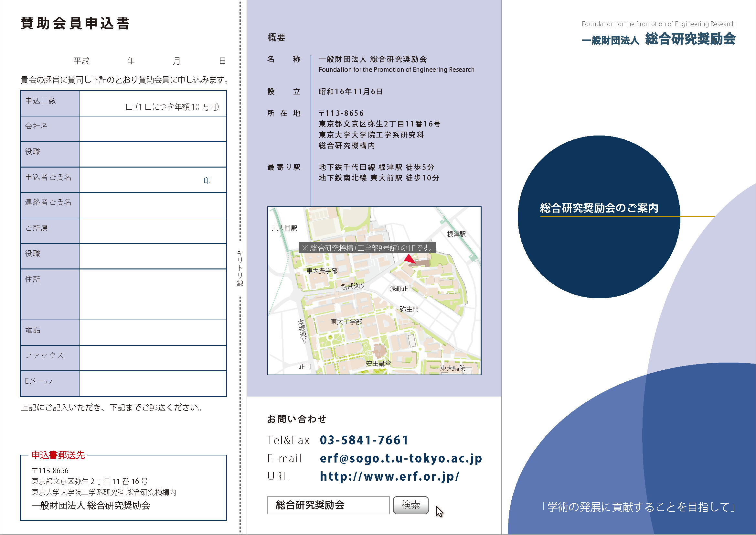Click the 申込口数 entry field
The width and height of the screenshot is (756, 535).
click(x=153, y=104)
